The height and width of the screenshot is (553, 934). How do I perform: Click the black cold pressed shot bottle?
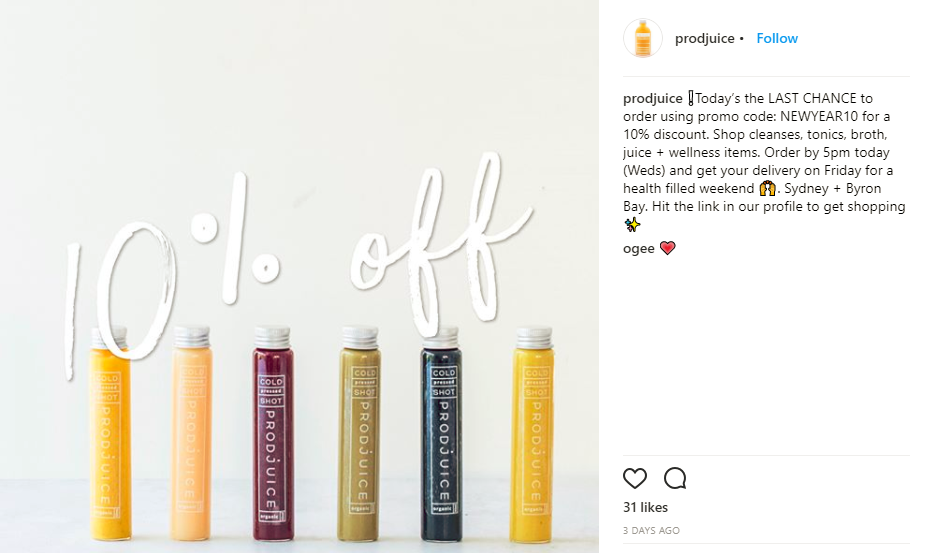click(x=441, y=435)
